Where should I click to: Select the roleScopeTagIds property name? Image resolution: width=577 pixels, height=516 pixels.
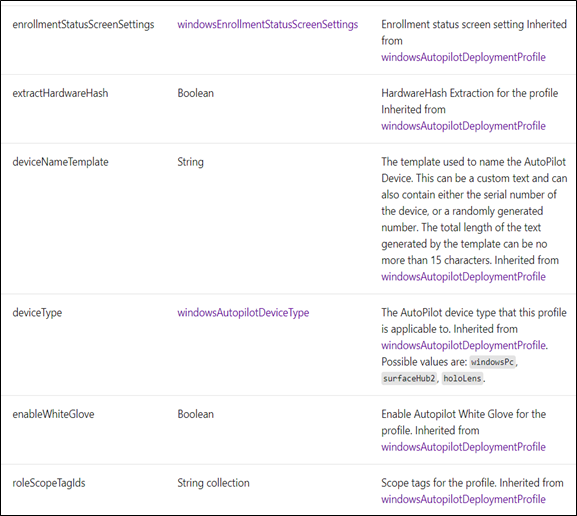tap(49, 483)
